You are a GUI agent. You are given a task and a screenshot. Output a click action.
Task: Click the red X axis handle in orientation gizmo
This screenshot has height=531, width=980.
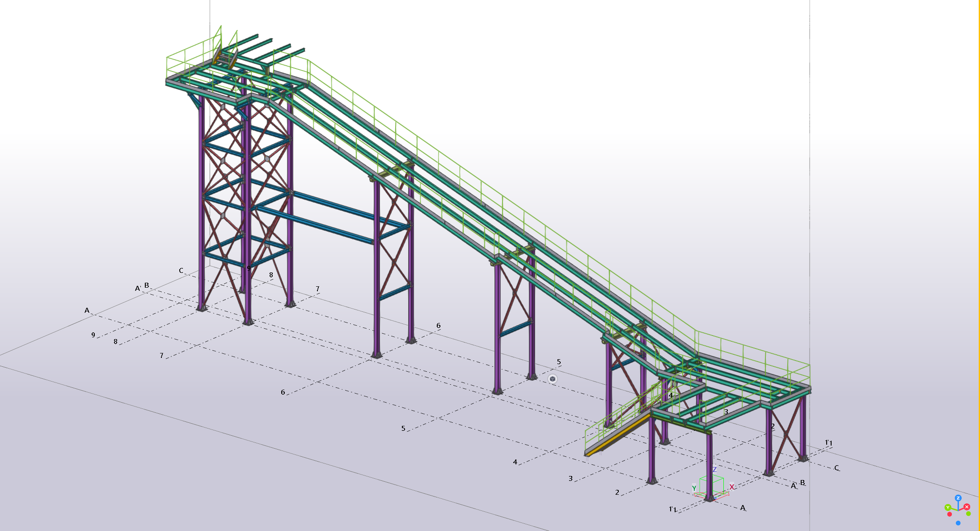pyautogui.click(x=967, y=507)
